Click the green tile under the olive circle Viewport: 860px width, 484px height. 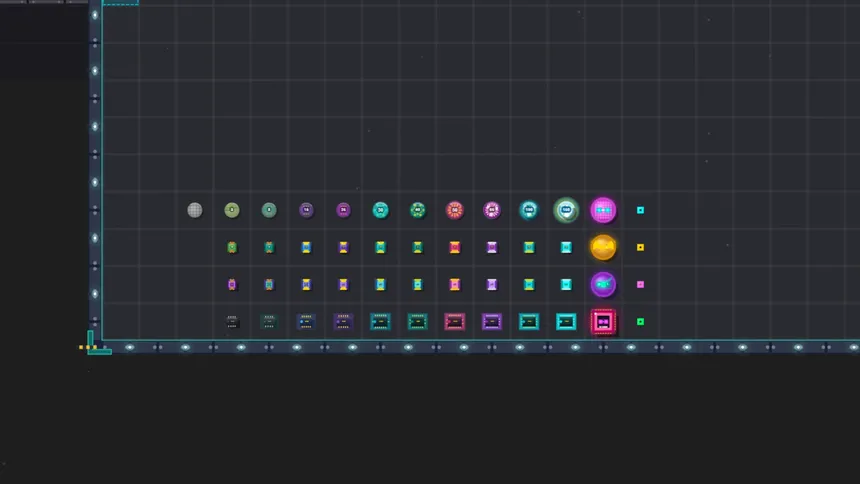click(232, 247)
